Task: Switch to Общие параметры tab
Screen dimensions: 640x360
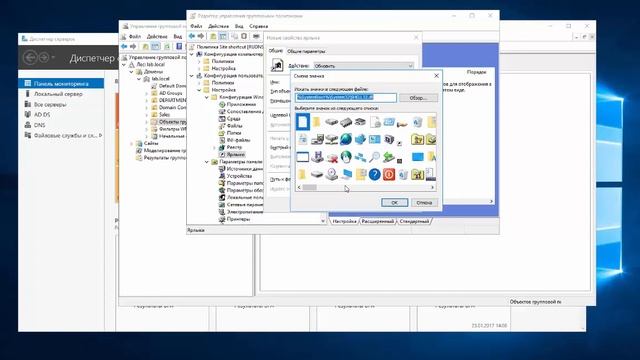Action: 306,51
